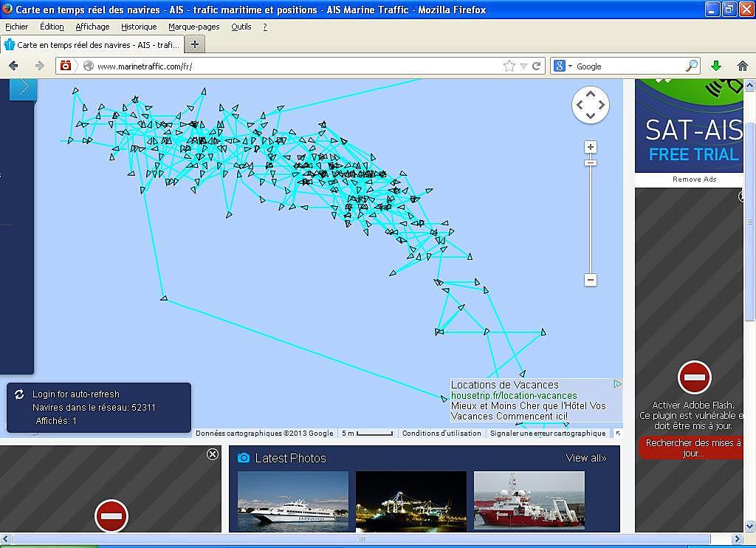Screen dimensions: 756x548
Task: Click the SAT-AIS FREE TRIAL ad banner
Action: (689, 126)
